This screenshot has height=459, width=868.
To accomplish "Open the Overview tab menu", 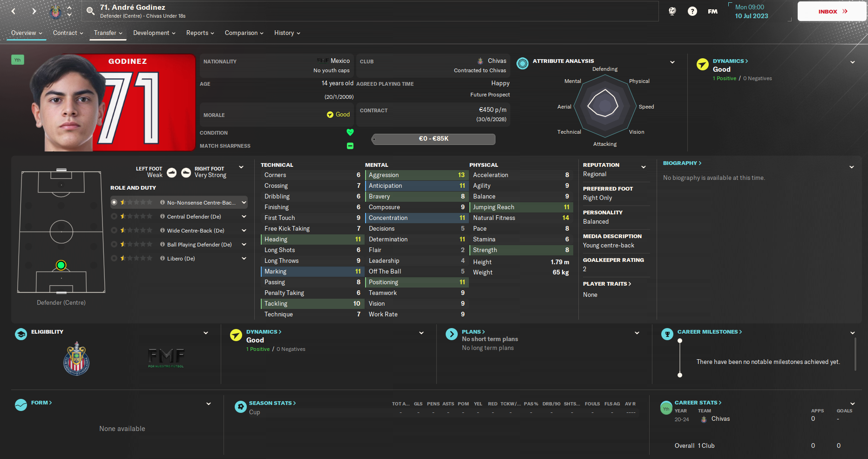I will point(27,33).
